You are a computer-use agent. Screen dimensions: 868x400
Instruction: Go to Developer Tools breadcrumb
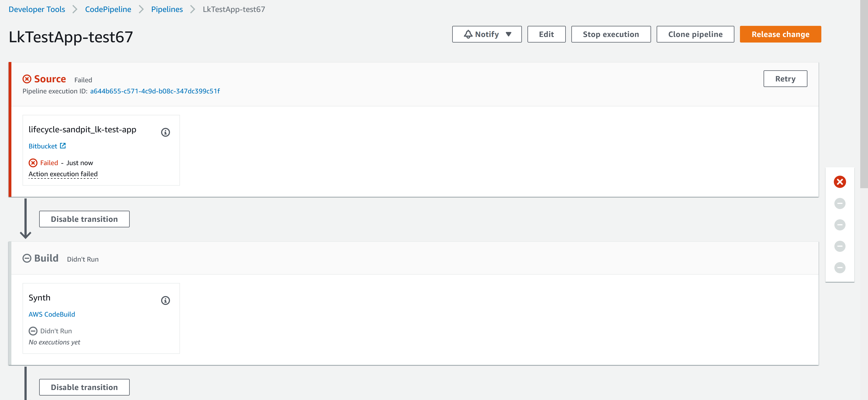point(37,9)
